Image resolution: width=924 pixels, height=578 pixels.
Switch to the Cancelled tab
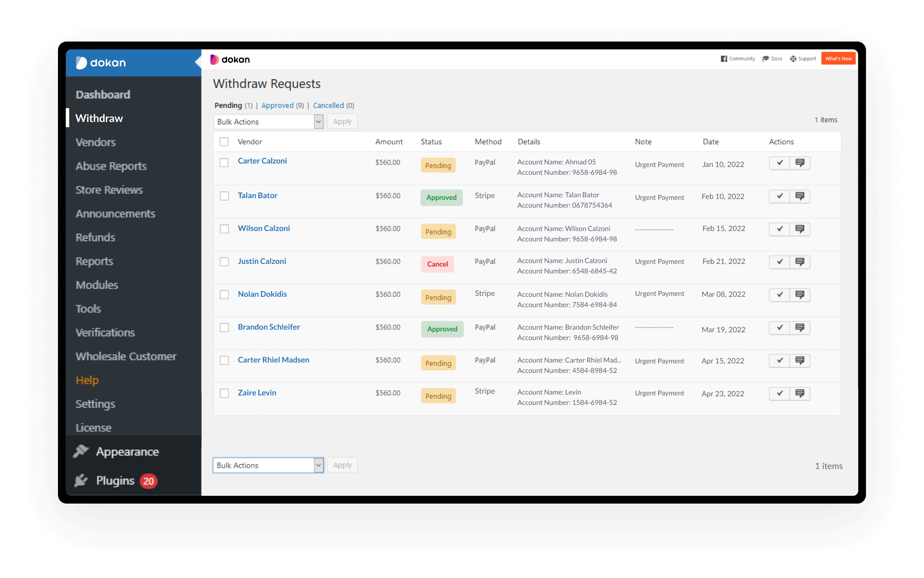click(x=329, y=105)
